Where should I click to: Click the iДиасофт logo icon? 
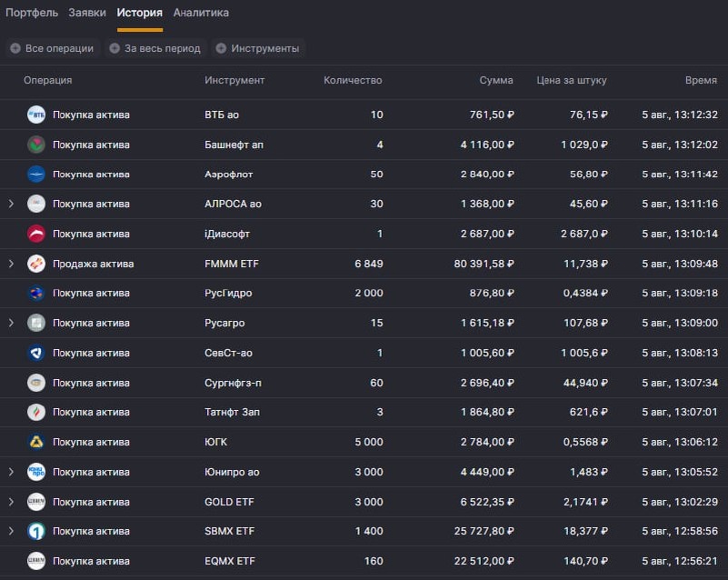point(36,234)
